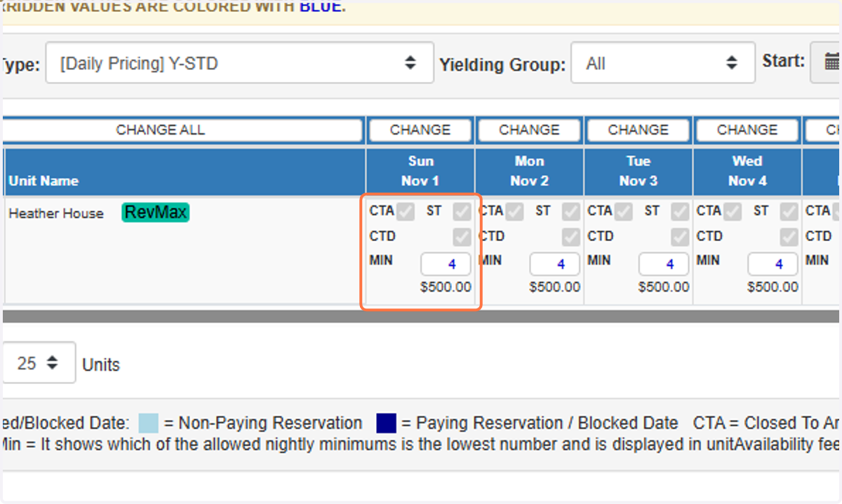
Task: Toggle CTD checkbox for Mon Nov 2
Action: pos(571,236)
